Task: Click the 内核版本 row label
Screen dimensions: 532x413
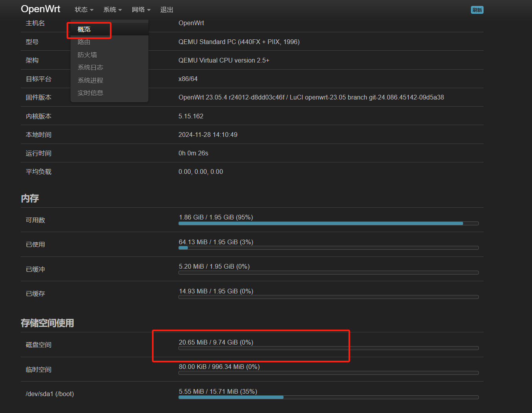Action: pyautogui.click(x=39, y=116)
